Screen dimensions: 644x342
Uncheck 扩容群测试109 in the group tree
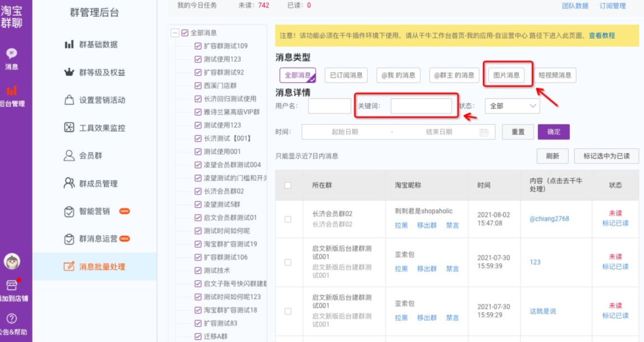(198, 45)
